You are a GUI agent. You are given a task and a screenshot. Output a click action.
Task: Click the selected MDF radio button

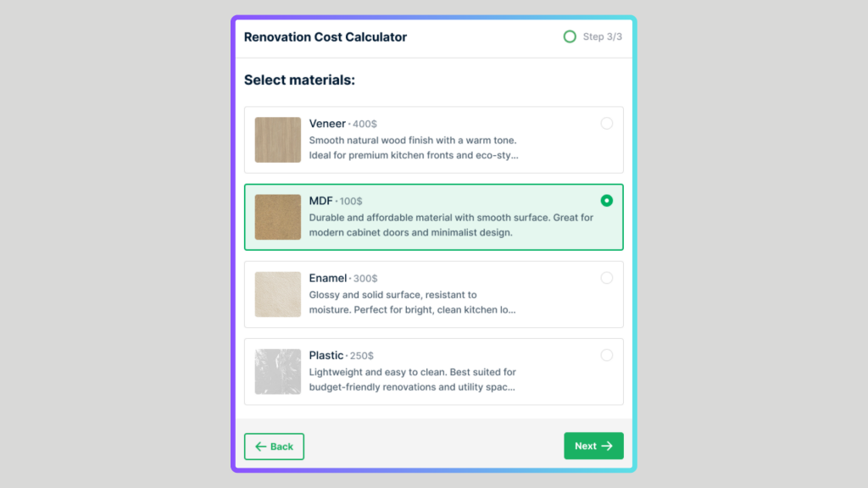[x=607, y=201]
